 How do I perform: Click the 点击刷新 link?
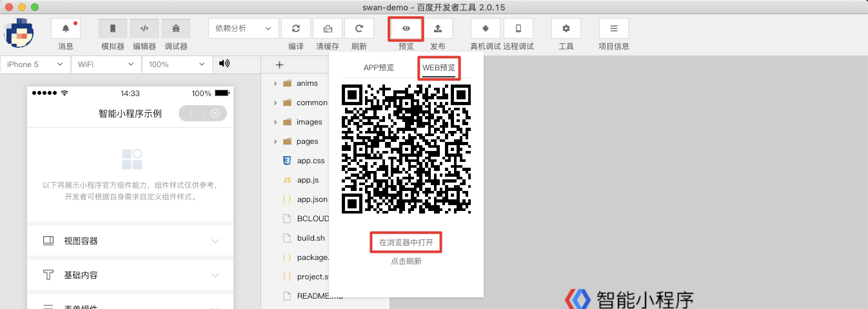point(406,261)
